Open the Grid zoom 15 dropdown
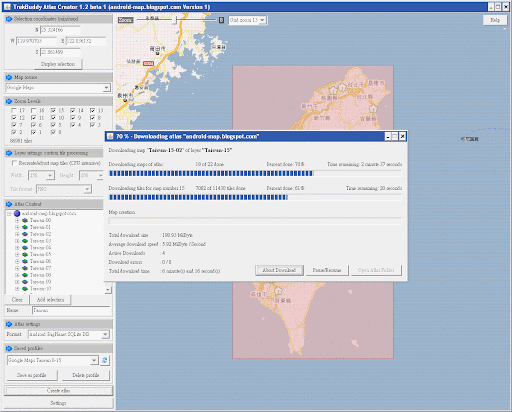The width and height of the screenshot is (512, 412). pos(262,20)
